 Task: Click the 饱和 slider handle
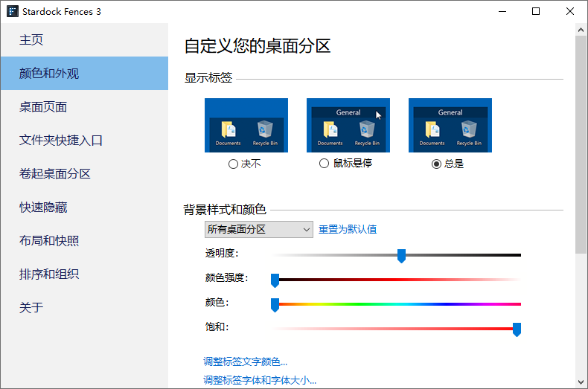[517, 329]
